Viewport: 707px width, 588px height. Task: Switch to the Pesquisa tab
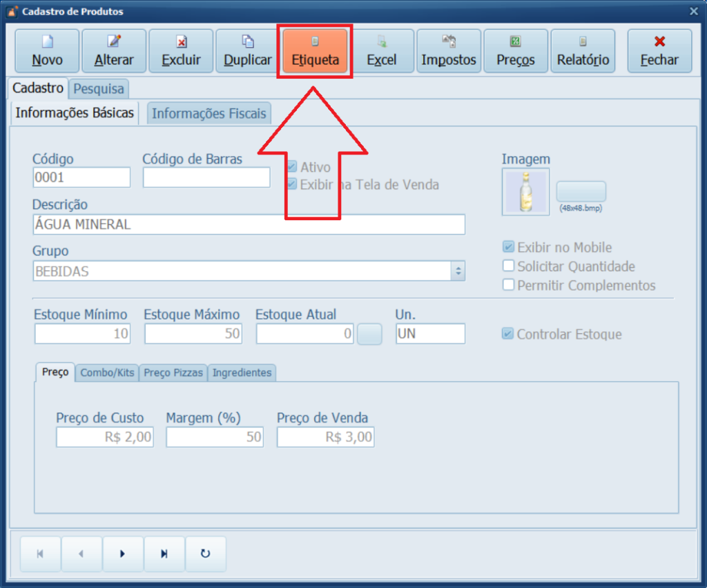pos(99,88)
